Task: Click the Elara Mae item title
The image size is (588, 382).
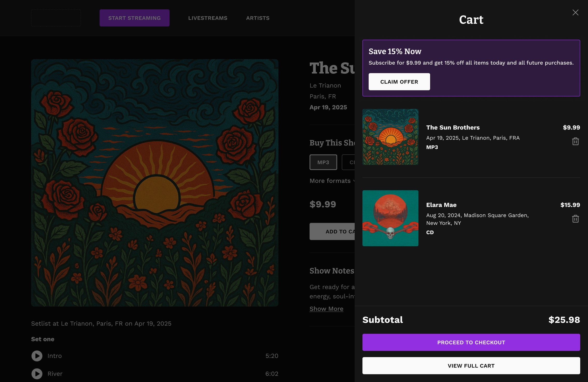Action: click(441, 205)
